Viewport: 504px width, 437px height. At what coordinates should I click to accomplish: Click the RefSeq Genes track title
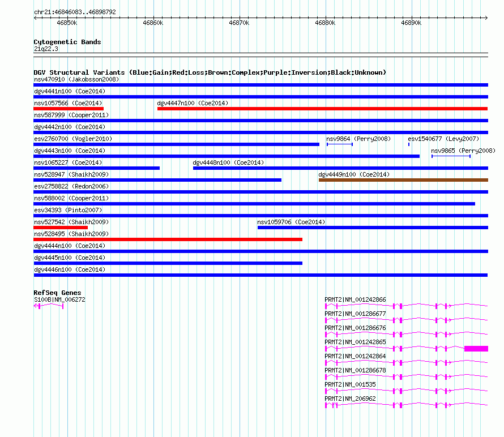tap(57, 293)
